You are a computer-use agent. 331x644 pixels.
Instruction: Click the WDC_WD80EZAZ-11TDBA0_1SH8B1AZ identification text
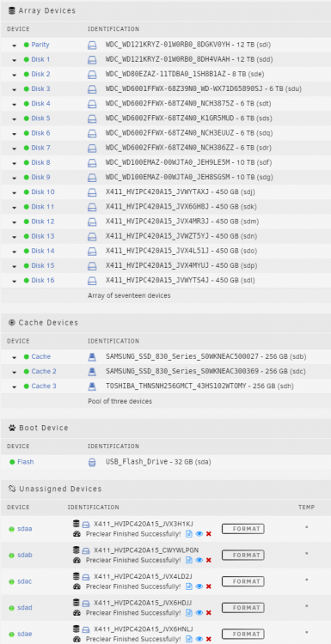(166, 75)
